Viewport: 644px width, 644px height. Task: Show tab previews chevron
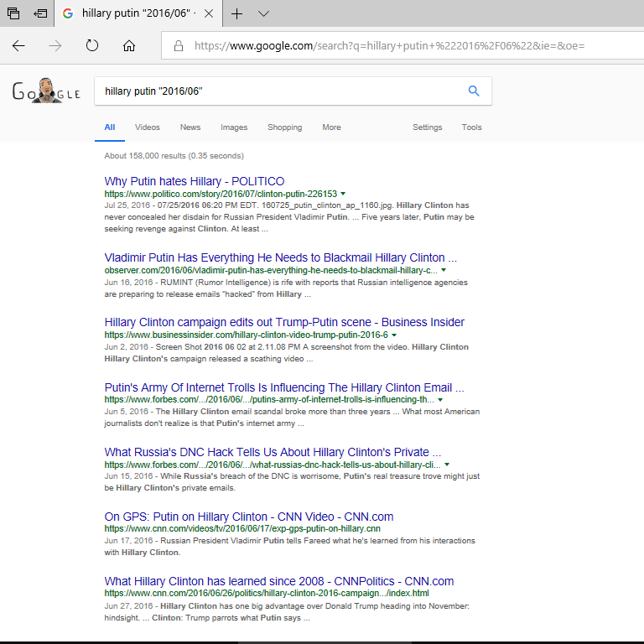(263, 13)
